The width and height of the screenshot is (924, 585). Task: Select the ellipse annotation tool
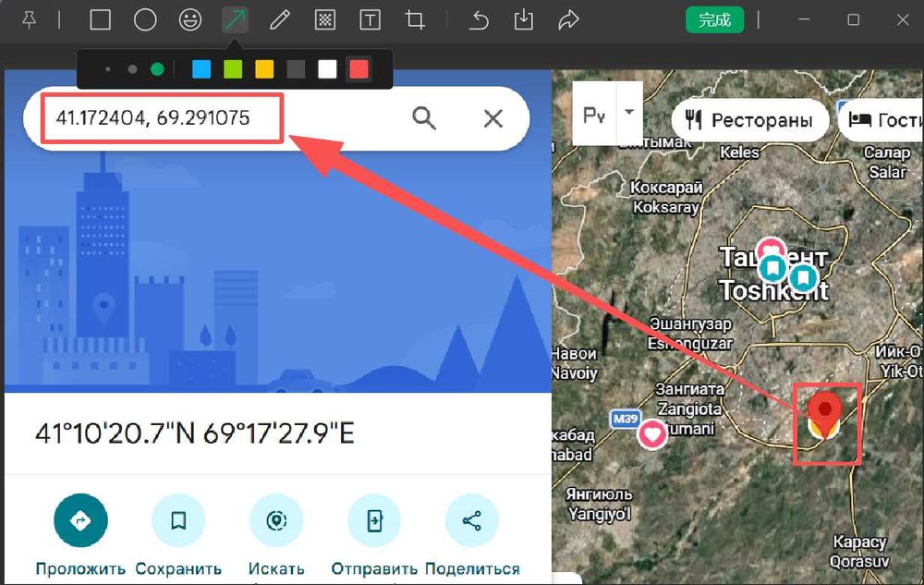145,20
